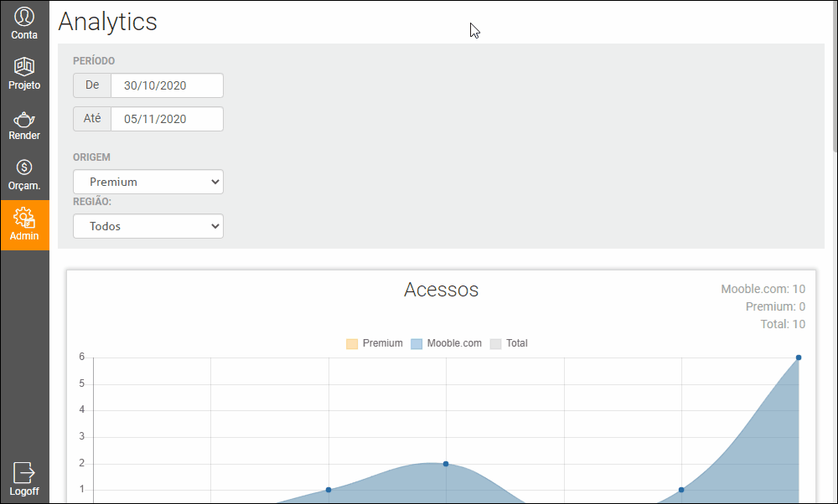838x504 pixels.
Task: Click the chart data point at value 2
Action: click(446, 464)
